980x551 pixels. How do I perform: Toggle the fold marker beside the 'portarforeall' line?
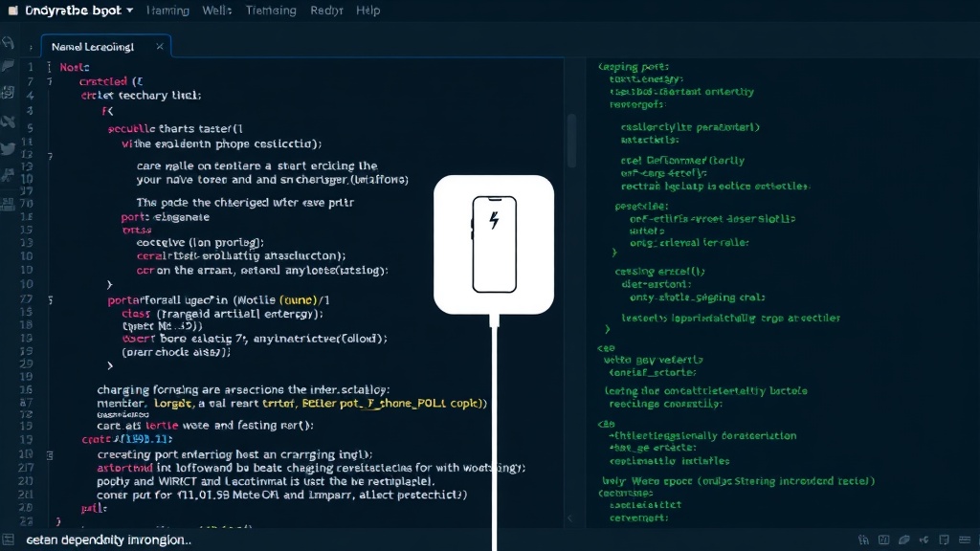pos(51,300)
